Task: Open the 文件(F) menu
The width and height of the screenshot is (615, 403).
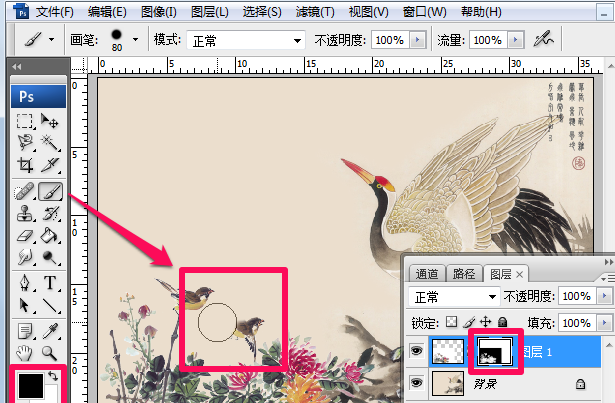Action: (x=55, y=12)
